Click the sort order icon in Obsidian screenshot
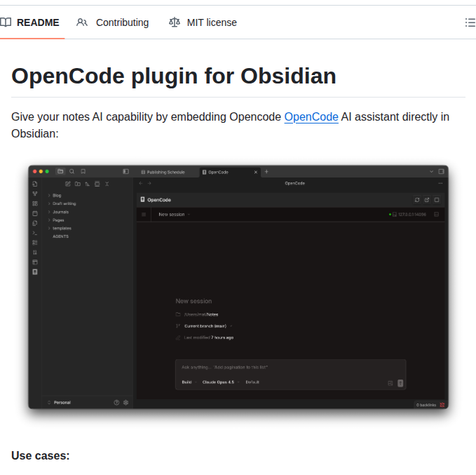 (x=88, y=184)
